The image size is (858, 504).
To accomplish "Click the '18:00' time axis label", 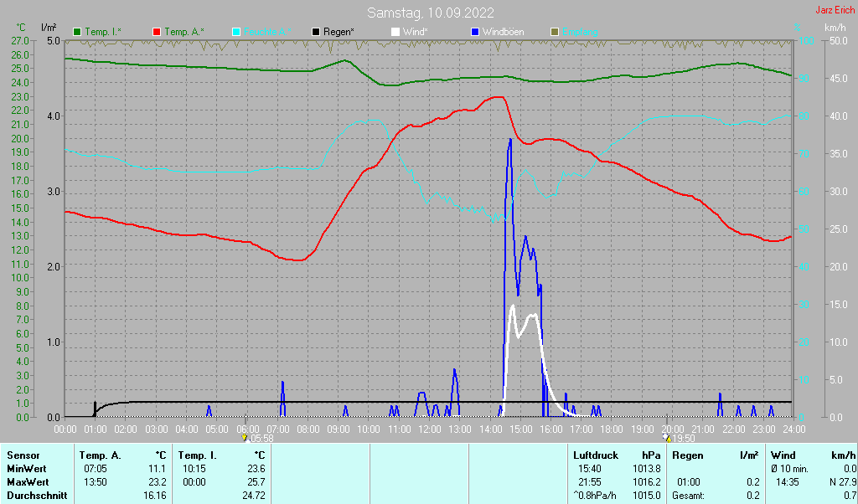I will 611,429.
